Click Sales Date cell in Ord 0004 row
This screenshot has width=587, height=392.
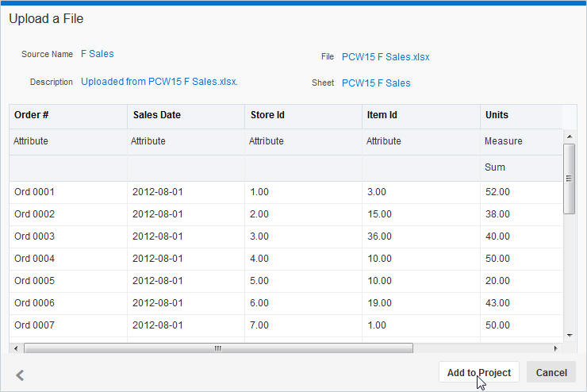[186, 259]
